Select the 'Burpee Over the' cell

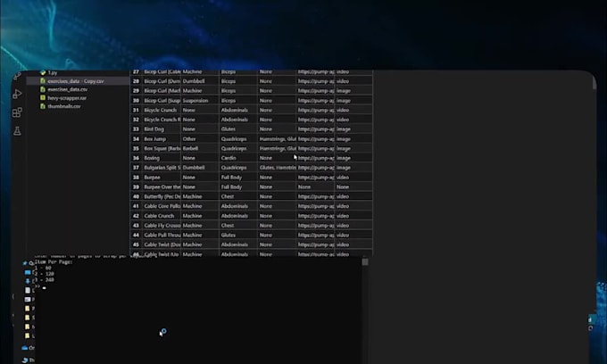pos(162,186)
